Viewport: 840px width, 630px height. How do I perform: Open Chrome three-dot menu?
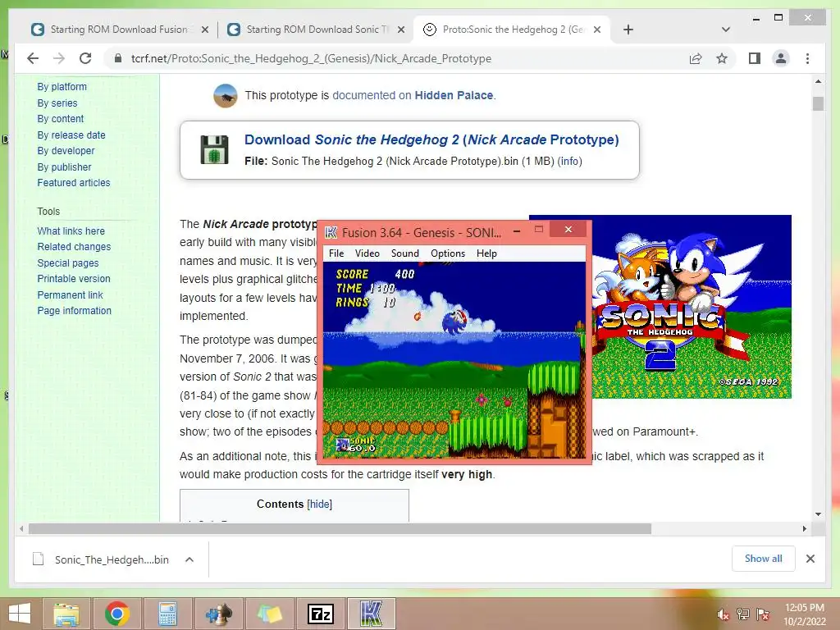point(808,58)
